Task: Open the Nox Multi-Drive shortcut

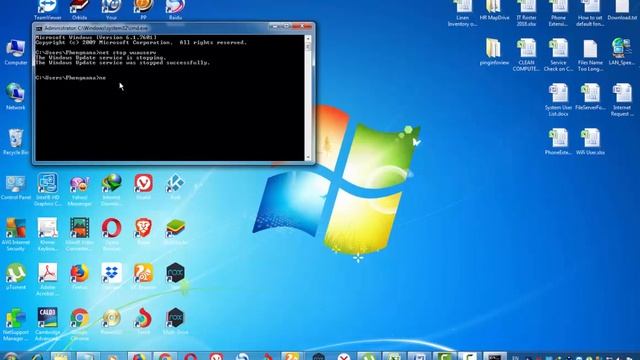Action: (x=175, y=321)
